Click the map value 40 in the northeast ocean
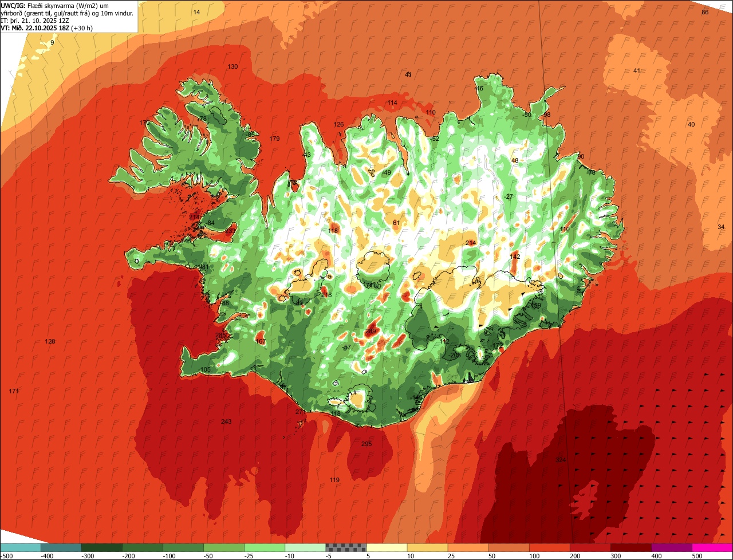 (x=691, y=125)
